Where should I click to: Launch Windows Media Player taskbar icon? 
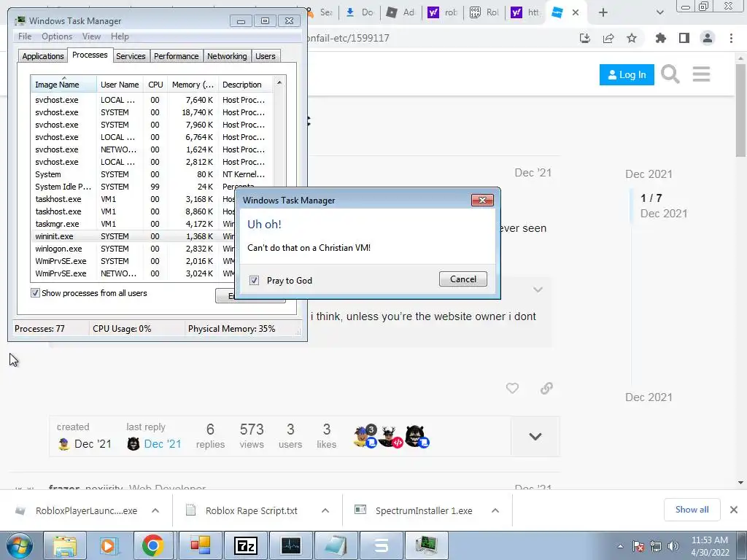[108, 545]
